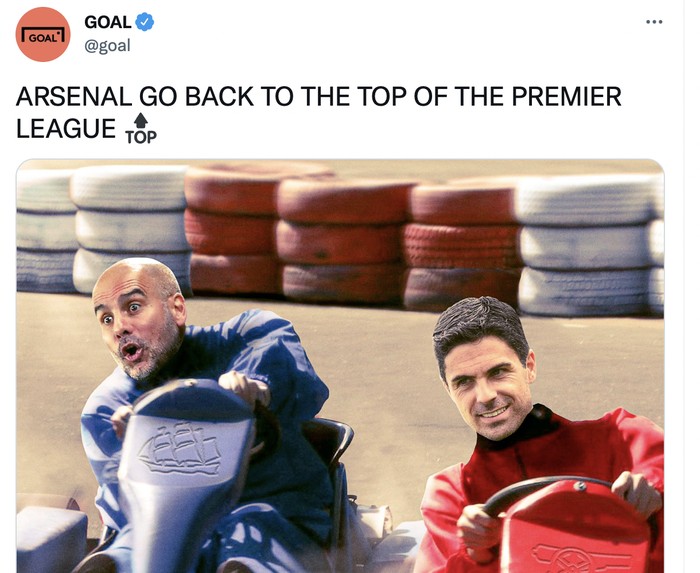This screenshot has height=573, width=700.
Task: Click the TOP arrow emoji
Action: pyautogui.click(x=141, y=129)
